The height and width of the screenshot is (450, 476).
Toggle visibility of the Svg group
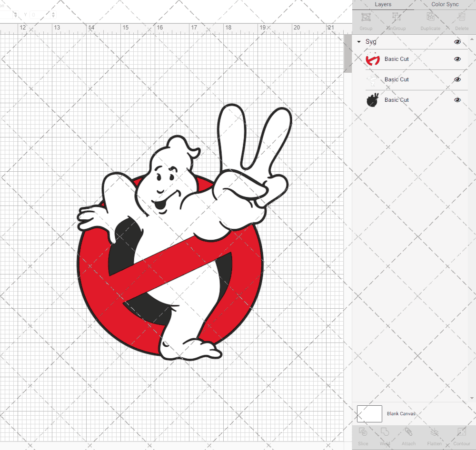tap(457, 42)
